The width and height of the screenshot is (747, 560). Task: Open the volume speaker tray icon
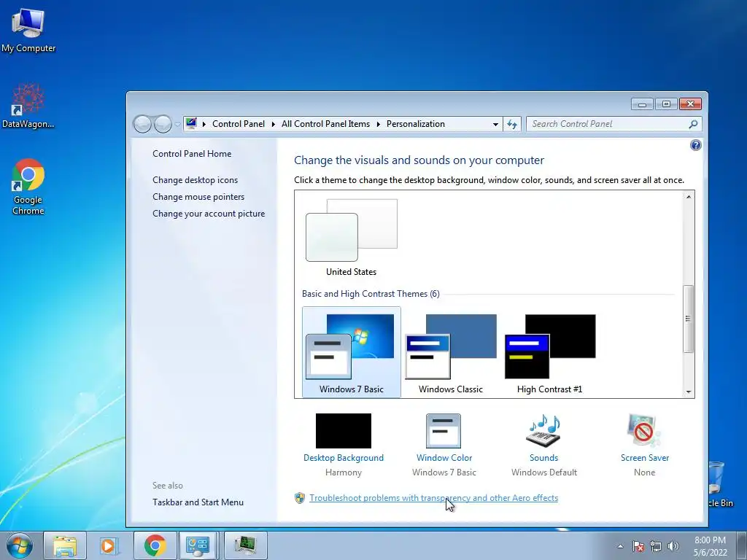tap(673, 546)
